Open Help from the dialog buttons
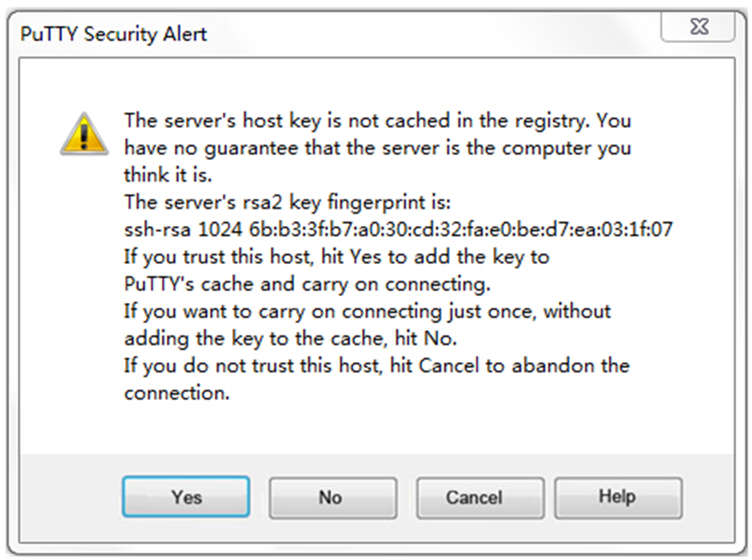This screenshot has width=752, height=560. pyautogui.click(x=618, y=497)
